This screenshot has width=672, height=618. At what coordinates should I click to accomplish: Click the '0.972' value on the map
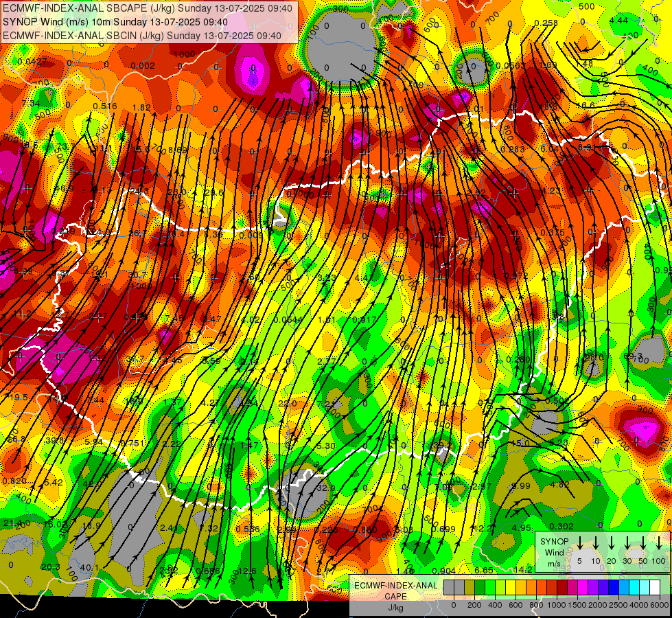click(x=516, y=275)
